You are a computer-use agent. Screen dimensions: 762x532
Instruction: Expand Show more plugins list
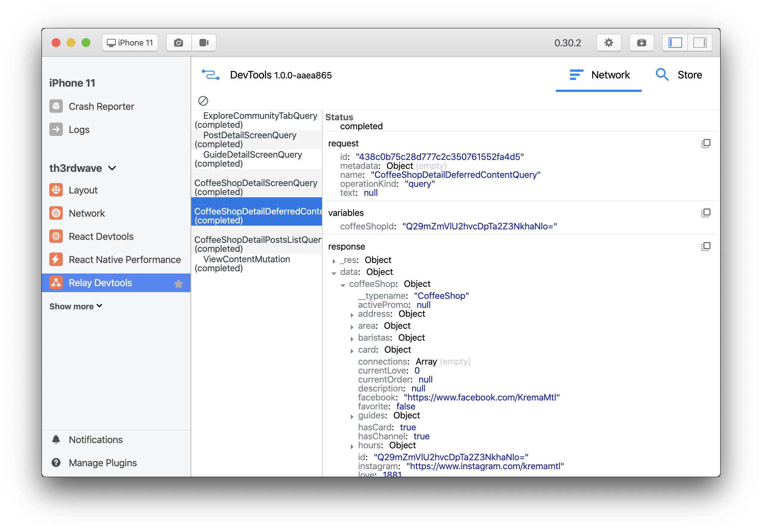tap(76, 306)
